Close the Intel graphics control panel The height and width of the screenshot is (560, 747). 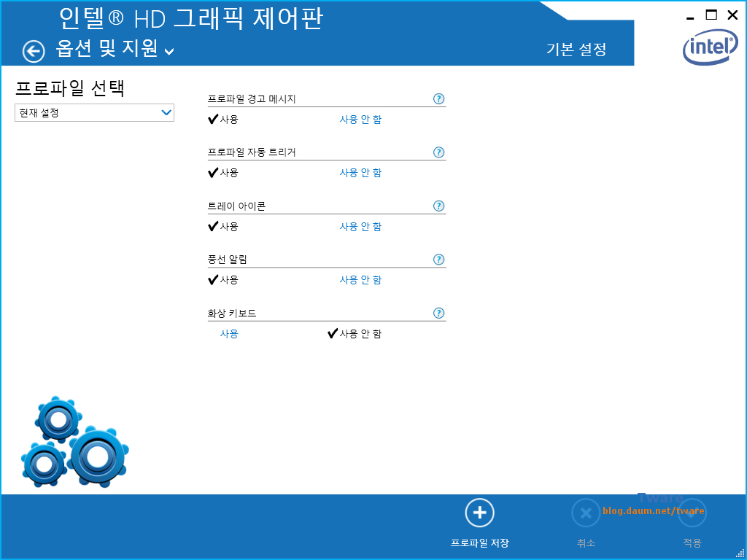coord(732,15)
